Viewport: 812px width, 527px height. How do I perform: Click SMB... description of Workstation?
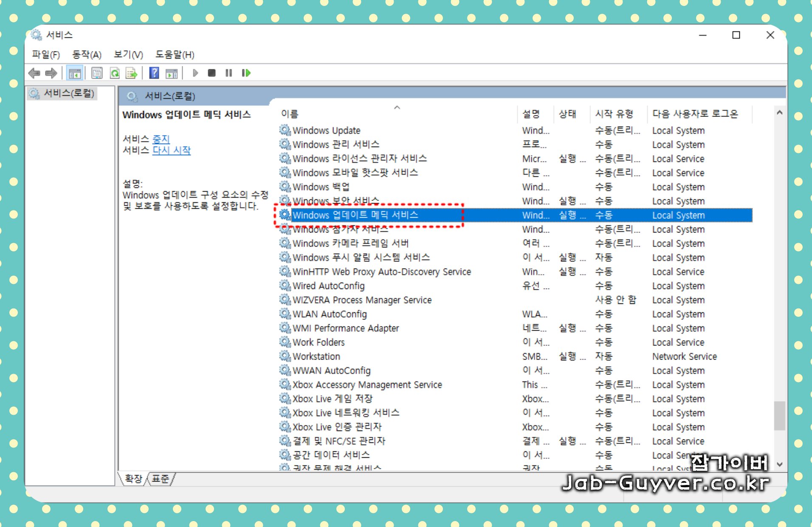(x=535, y=356)
